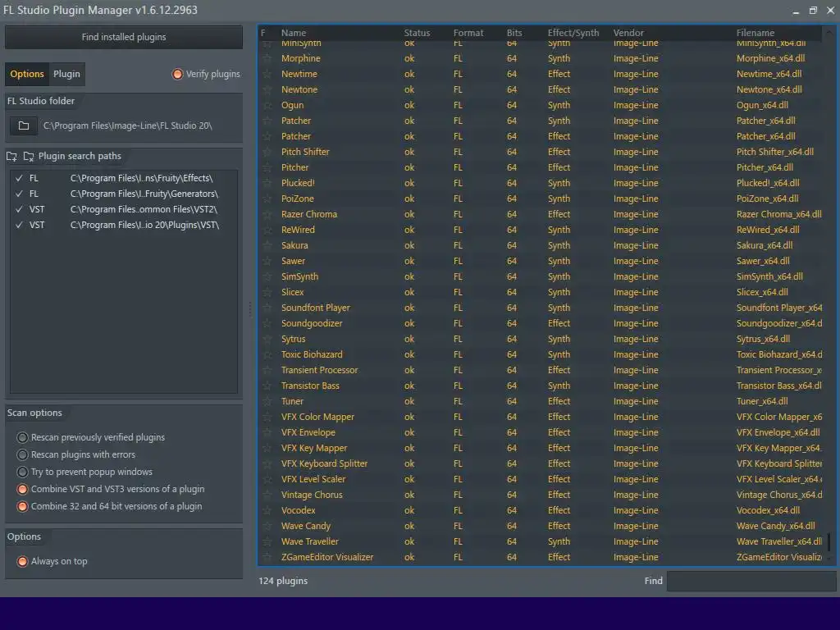The width and height of the screenshot is (840, 630).
Task: Click Patcher_x64.dll filename in the Effect row
Action: (x=765, y=137)
